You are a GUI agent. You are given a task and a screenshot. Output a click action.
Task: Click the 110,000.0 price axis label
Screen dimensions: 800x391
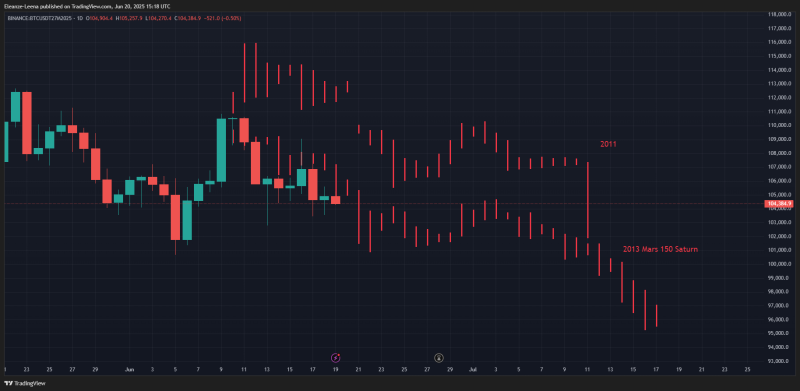coord(781,125)
